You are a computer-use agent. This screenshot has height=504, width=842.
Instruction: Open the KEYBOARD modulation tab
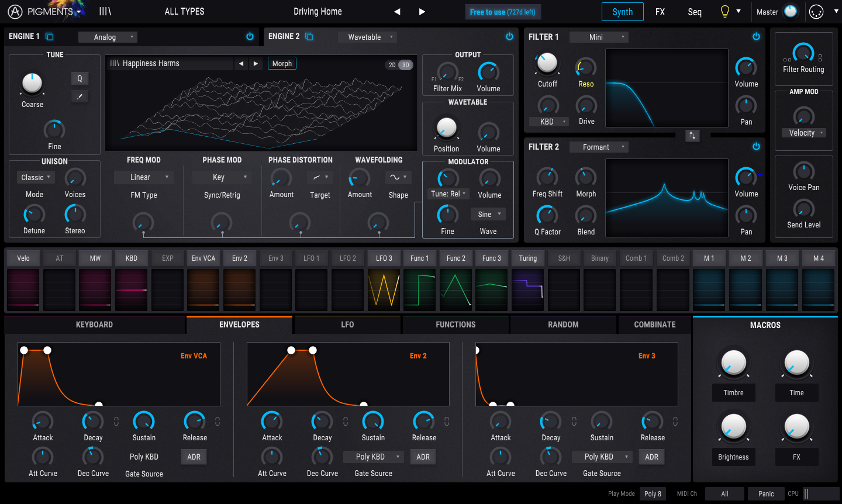pyautogui.click(x=94, y=325)
